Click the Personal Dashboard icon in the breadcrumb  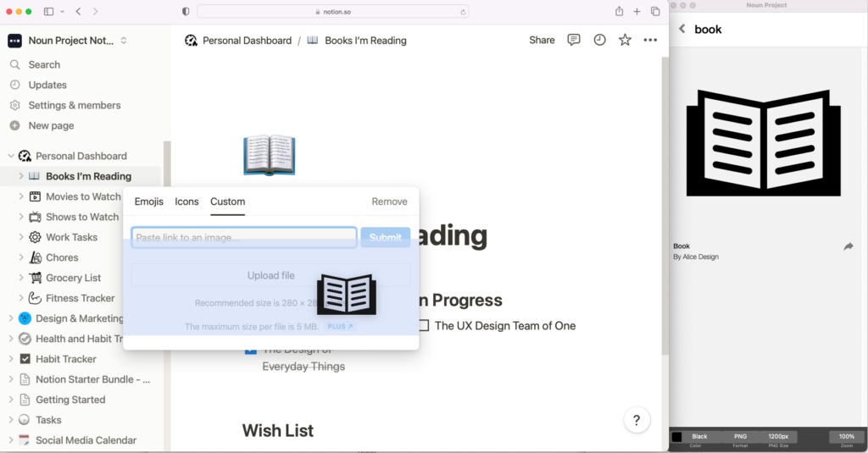pyautogui.click(x=191, y=41)
